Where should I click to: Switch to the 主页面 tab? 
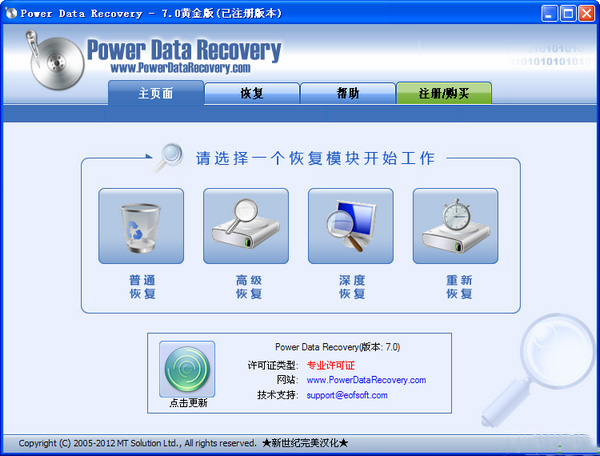pos(156,93)
